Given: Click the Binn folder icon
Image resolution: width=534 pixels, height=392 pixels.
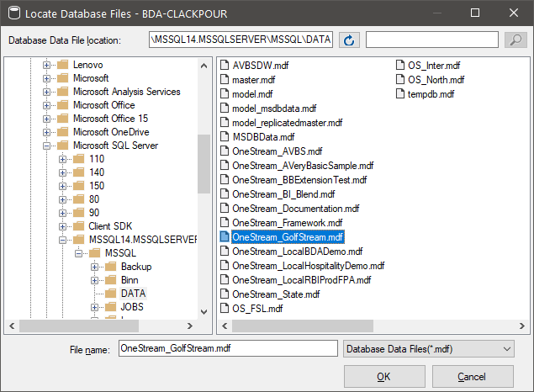Looking at the screenshot, I should [x=111, y=280].
